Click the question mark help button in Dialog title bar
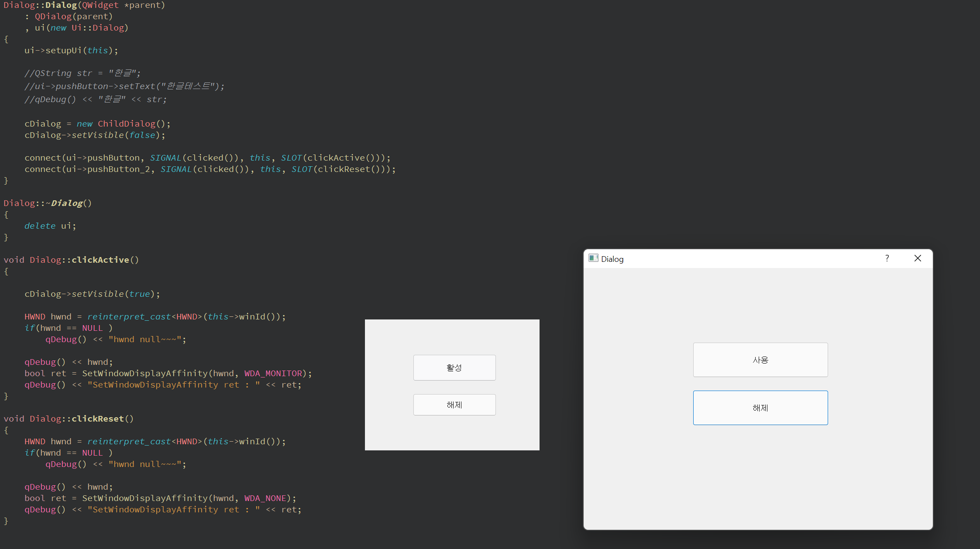Image resolution: width=980 pixels, height=549 pixels. pos(887,258)
